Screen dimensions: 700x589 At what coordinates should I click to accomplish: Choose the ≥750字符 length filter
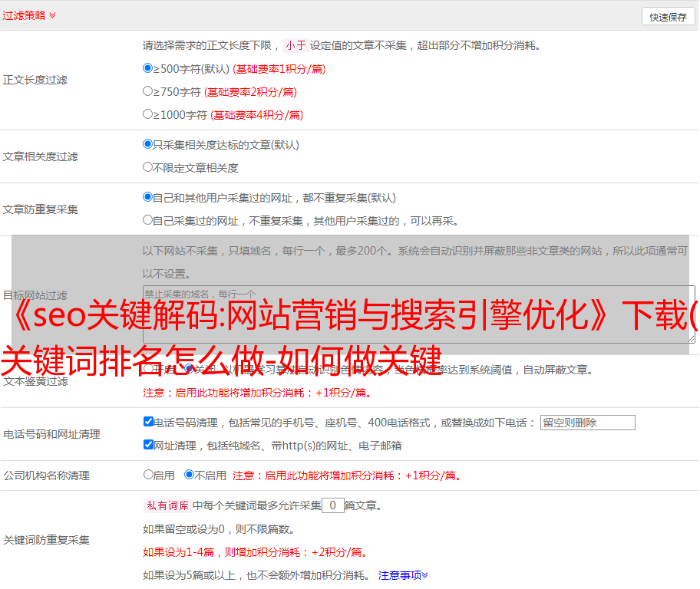[148, 91]
